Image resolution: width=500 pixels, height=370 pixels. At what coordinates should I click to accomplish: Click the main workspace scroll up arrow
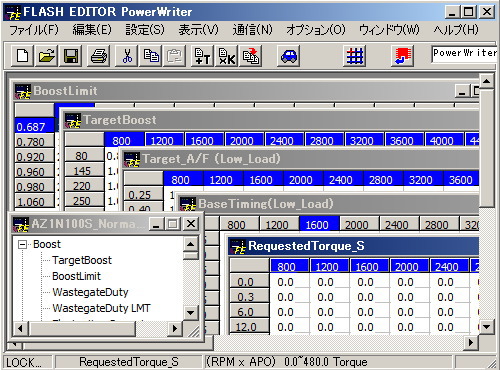tap(486, 81)
